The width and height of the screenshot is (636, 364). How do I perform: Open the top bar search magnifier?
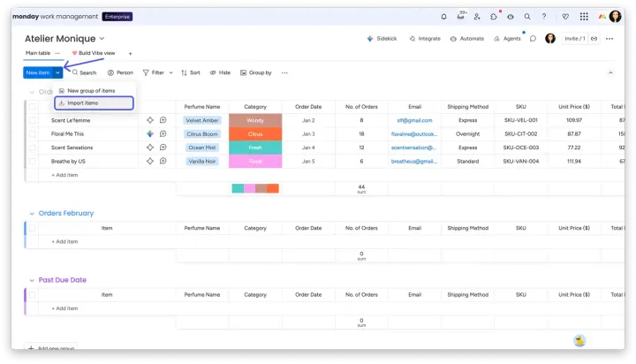(526, 17)
